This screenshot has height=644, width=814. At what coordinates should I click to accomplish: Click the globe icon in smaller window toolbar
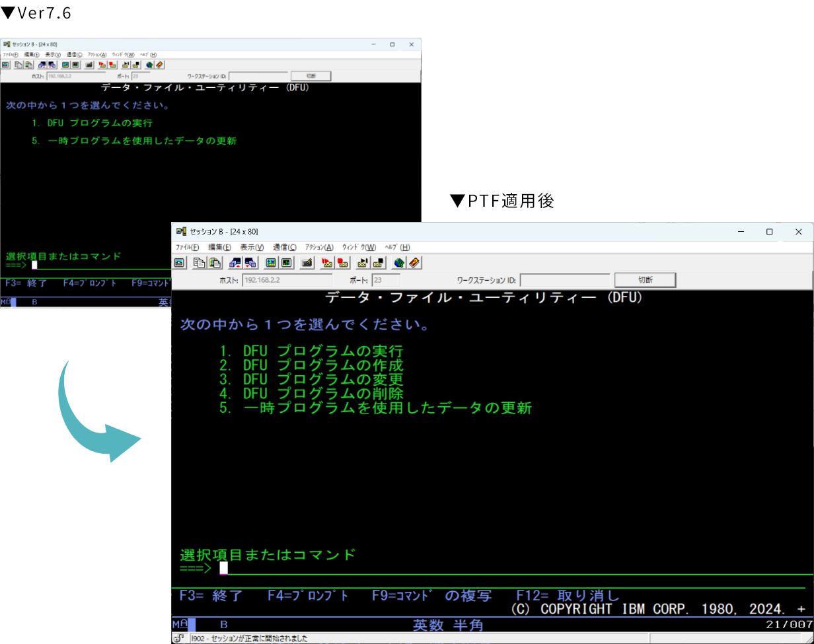point(150,65)
